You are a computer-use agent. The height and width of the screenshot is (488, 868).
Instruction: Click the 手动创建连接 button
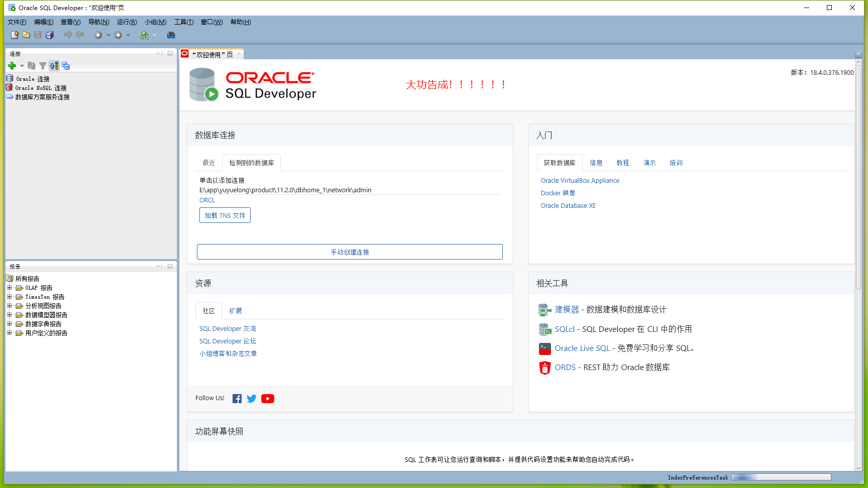[x=349, y=252]
